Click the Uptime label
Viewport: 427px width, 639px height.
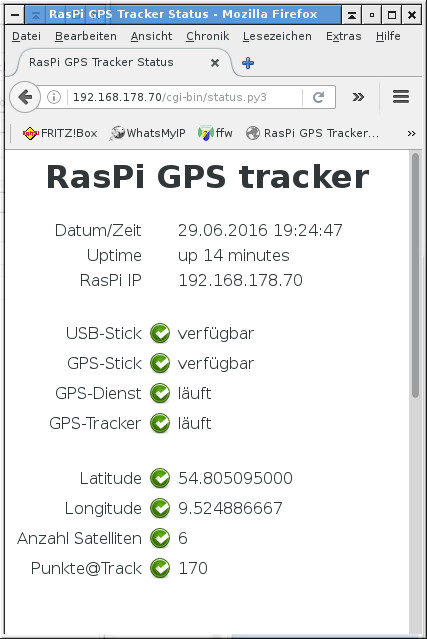[114, 256]
